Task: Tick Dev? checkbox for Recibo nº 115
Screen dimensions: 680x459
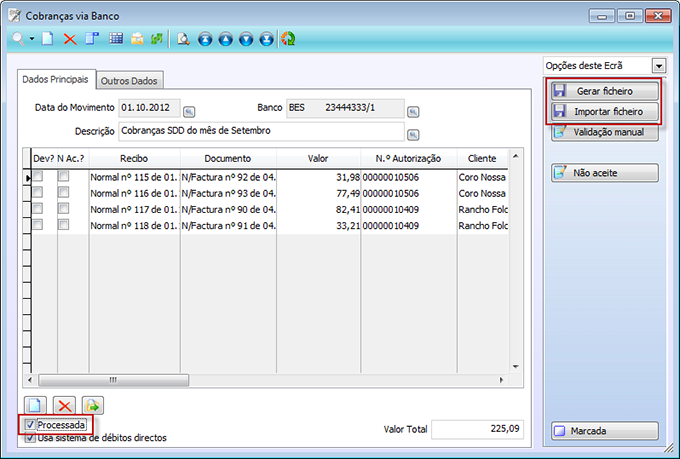Action: pos(38,177)
